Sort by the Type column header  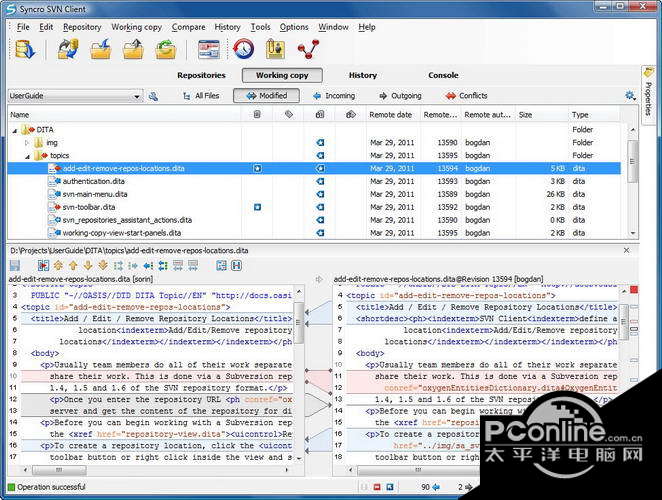(594, 114)
